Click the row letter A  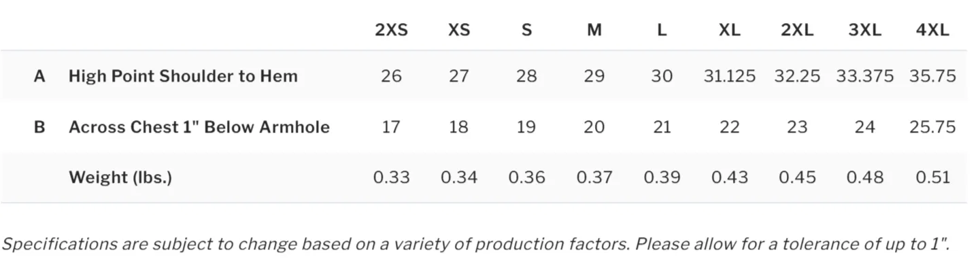[x=39, y=76]
